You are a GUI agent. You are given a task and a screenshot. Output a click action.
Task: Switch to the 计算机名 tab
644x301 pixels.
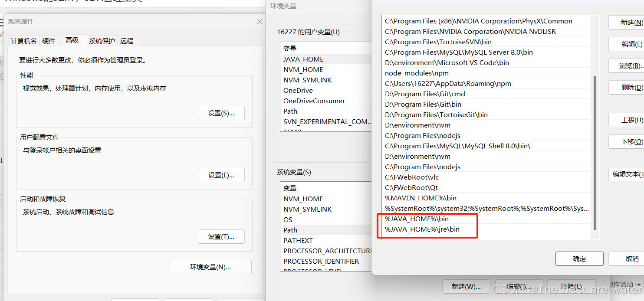tap(23, 41)
